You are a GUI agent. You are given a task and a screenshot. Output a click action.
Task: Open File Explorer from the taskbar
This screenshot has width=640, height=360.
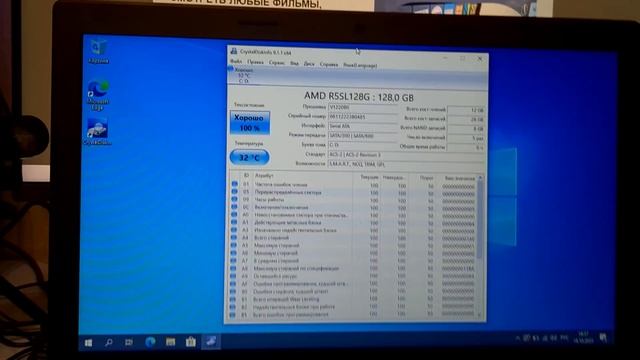coord(170,342)
